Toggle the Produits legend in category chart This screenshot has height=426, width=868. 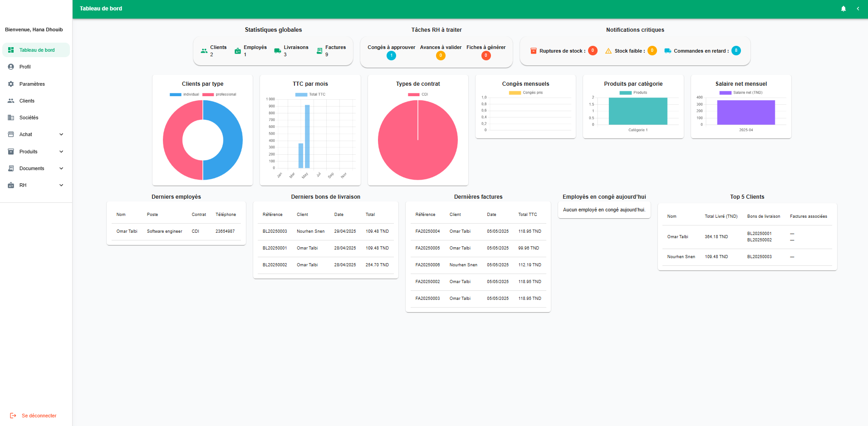pos(633,93)
